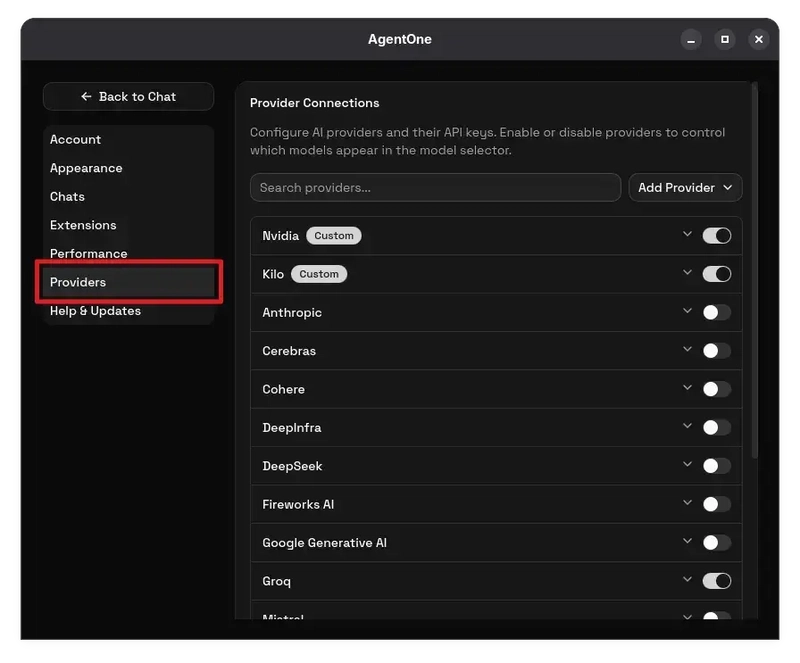The width and height of the screenshot is (800, 663).
Task: Click the Custom badge next to Nvidia
Action: pos(334,236)
